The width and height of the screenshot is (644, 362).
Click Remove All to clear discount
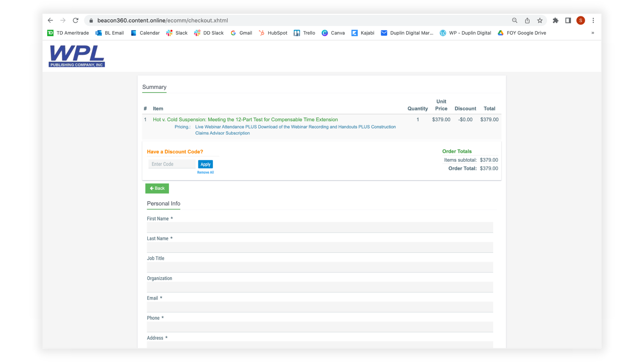point(205,172)
